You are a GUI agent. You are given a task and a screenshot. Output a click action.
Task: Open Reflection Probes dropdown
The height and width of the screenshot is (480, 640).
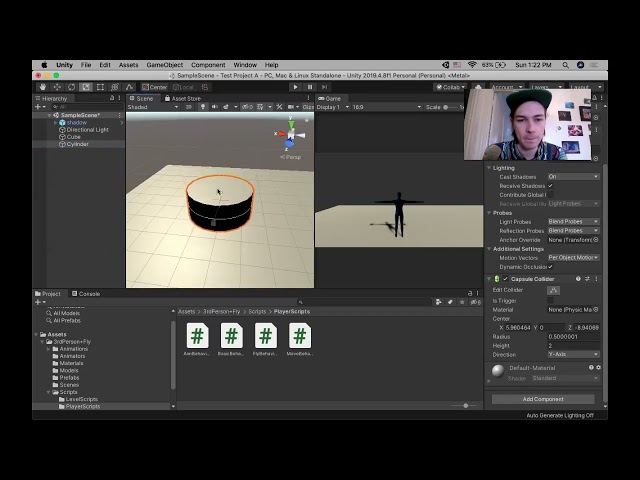pos(573,231)
